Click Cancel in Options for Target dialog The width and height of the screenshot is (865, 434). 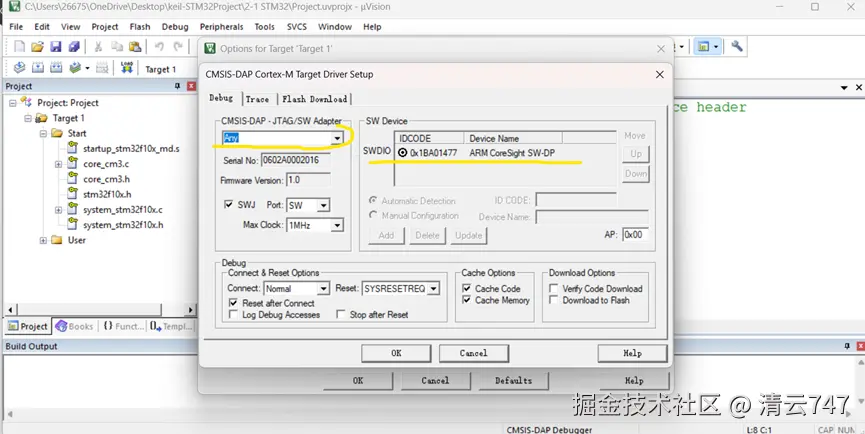(x=435, y=381)
